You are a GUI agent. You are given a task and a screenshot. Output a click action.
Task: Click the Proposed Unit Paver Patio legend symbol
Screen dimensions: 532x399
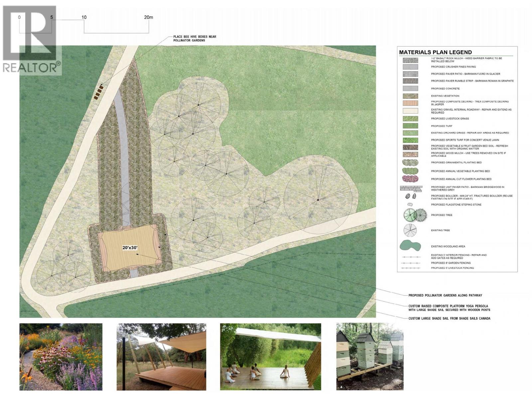pyautogui.click(x=411, y=189)
